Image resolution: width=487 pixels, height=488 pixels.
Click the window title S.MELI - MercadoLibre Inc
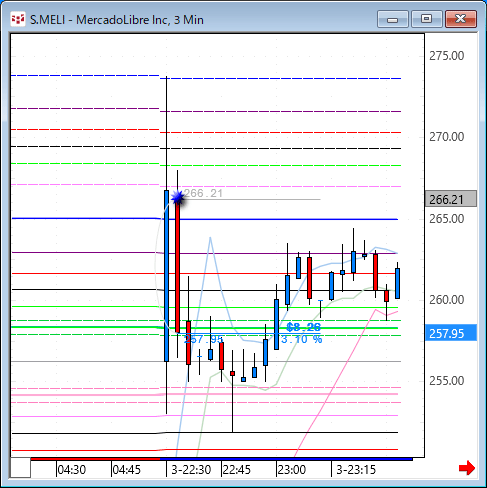click(x=117, y=20)
